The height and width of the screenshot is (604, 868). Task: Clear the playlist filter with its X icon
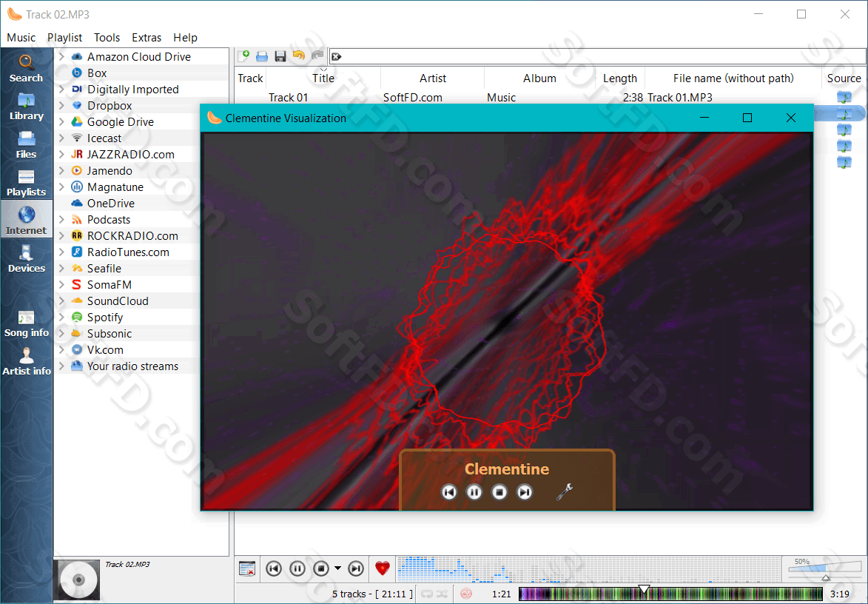[x=336, y=56]
